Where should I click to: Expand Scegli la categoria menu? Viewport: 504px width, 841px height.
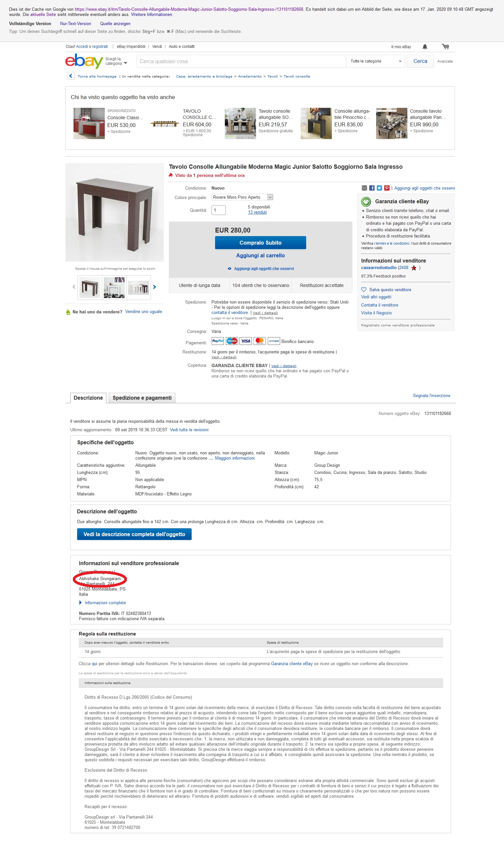click(116, 61)
